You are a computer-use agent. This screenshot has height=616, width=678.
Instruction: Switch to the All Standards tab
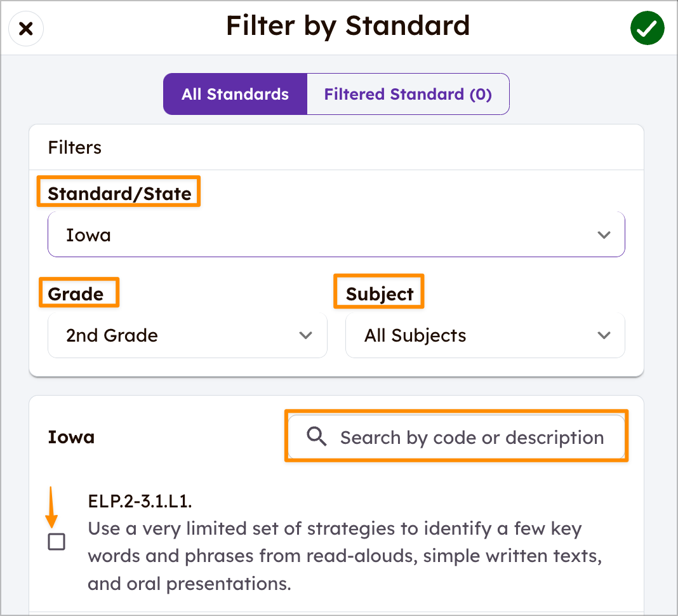tap(236, 94)
